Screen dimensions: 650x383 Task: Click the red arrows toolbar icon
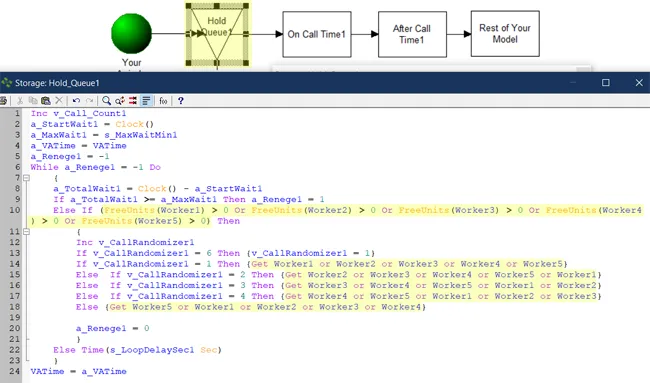point(133,101)
